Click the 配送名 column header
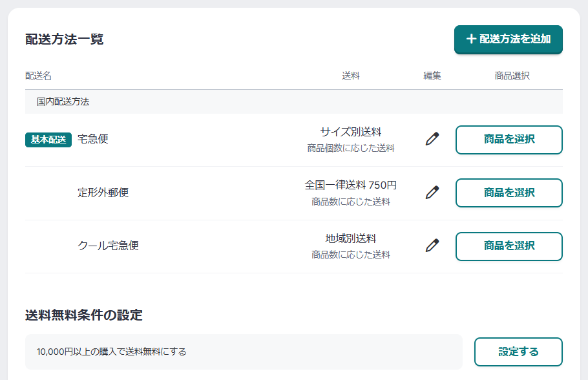 tap(38, 76)
